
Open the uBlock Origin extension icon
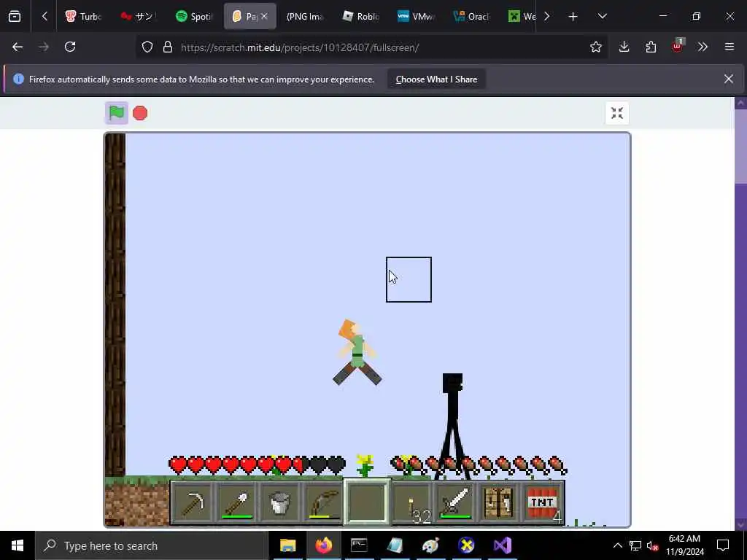[678, 46]
